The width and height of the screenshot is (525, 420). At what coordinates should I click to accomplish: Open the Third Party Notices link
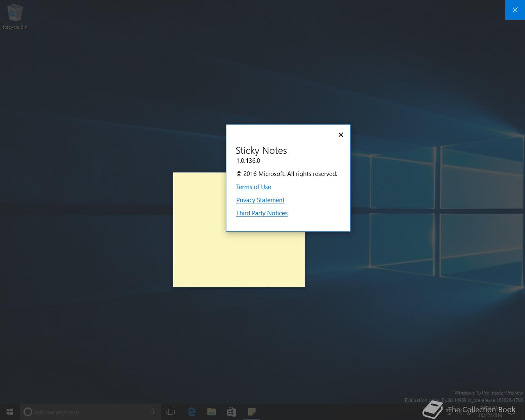click(262, 213)
